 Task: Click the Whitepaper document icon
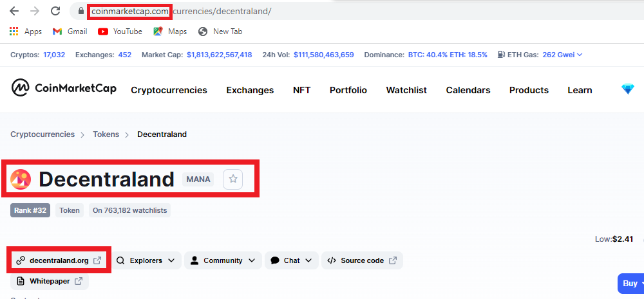20,282
